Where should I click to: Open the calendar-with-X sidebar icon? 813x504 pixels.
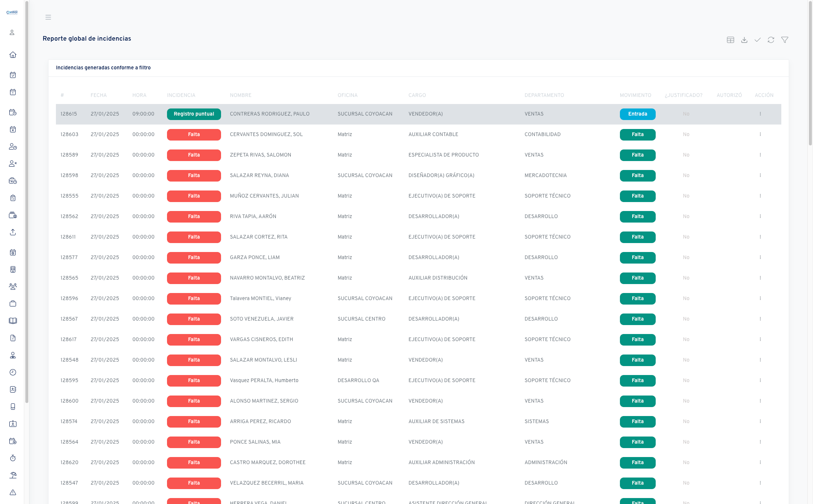point(13,129)
